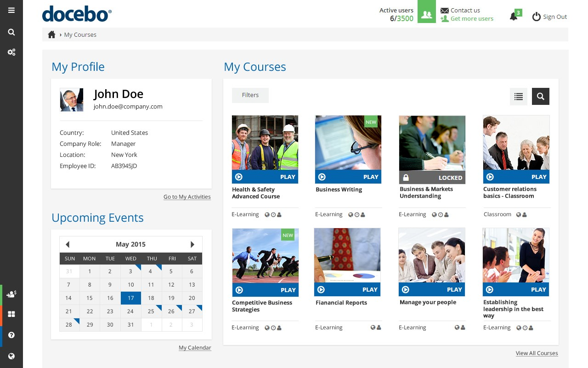This screenshot has height=368, width=588.
Task: Go to the previous month in the calendar
Action: [x=68, y=244]
